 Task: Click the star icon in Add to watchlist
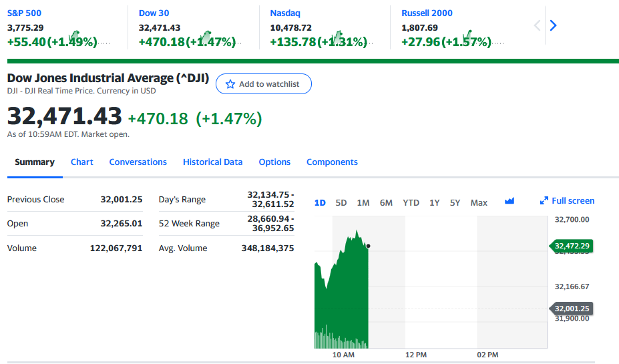point(230,84)
